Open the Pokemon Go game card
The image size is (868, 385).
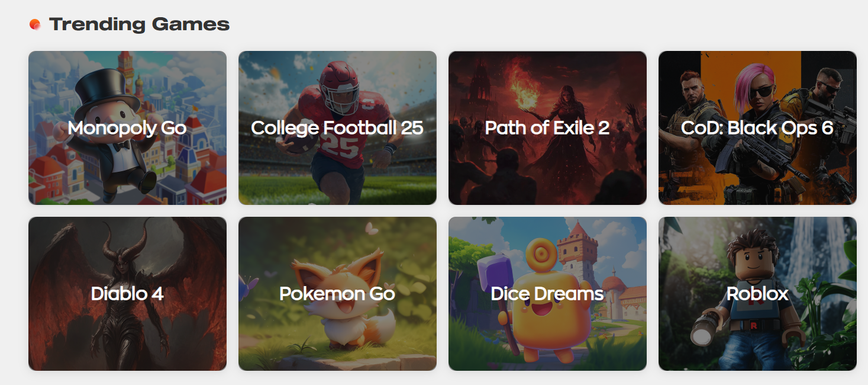tap(337, 294)
